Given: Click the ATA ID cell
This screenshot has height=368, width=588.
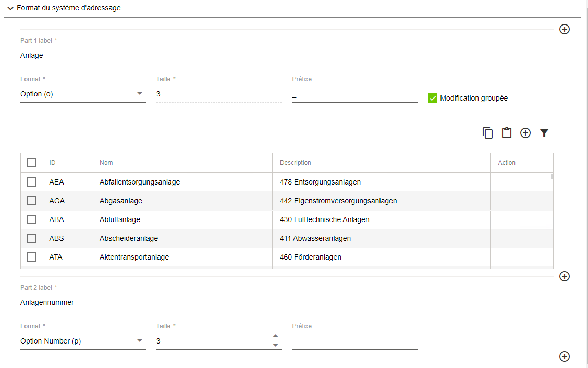Looking at the screenshot, I should pyautogui.click(x=67, y=257).
